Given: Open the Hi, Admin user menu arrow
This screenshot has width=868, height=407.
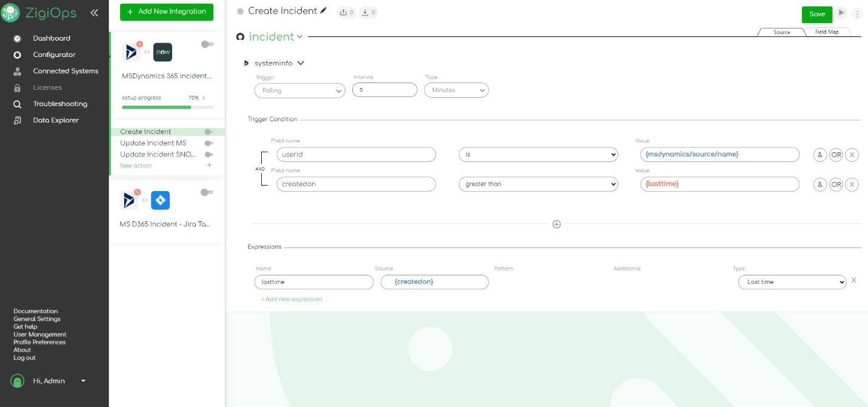Looking at the screenshot, I should tap(83, 381).
